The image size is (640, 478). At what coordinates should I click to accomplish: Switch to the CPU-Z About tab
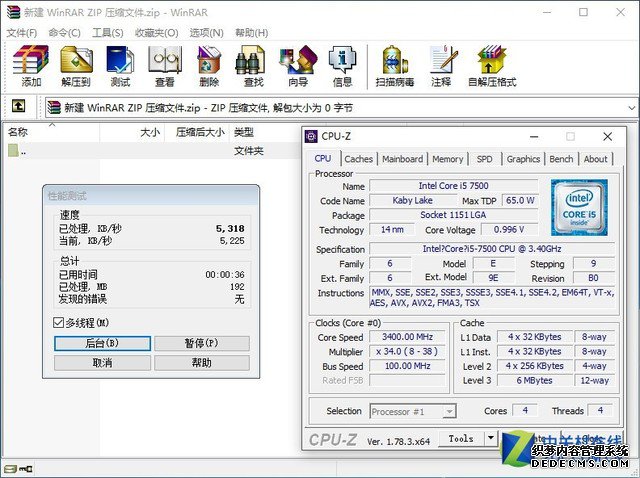(596, 159)
